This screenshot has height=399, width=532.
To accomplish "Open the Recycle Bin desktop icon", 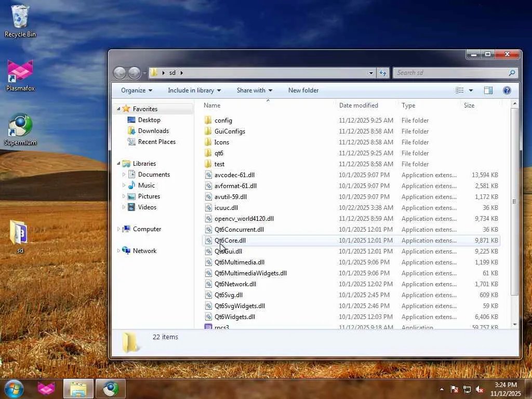I will point(20,21).
